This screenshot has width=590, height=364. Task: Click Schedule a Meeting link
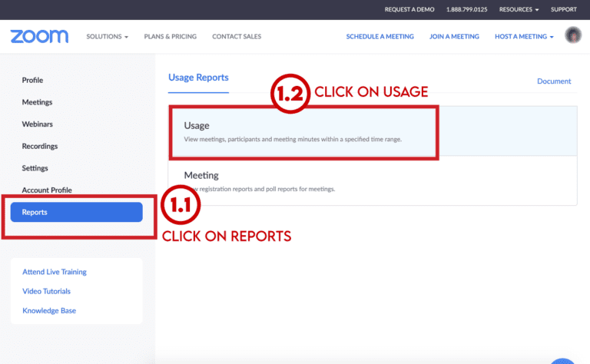380,37
